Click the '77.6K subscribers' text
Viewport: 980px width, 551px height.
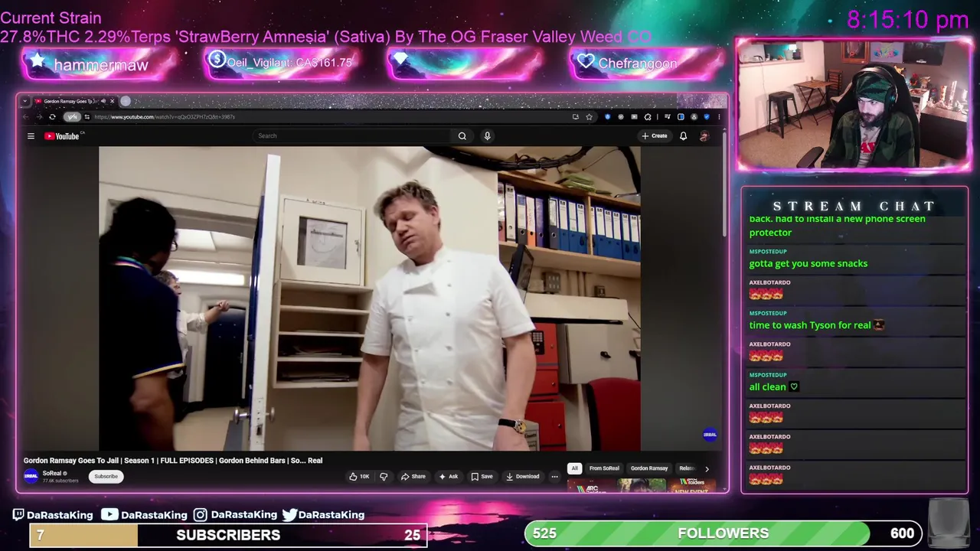click(x=60, y=481)
